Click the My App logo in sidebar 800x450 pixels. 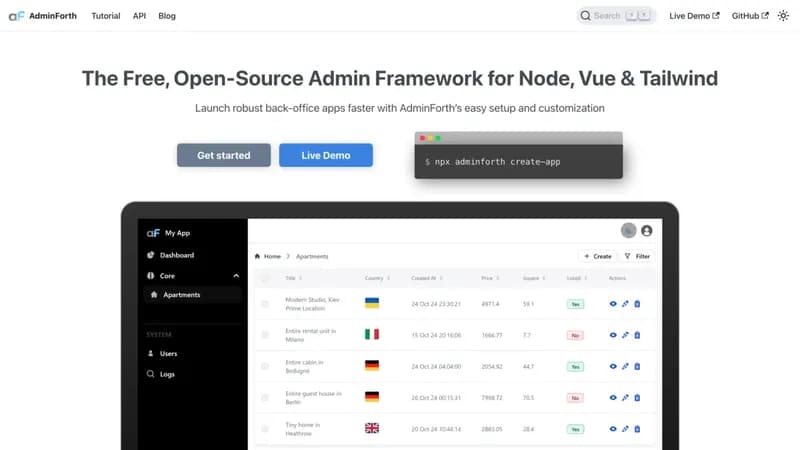(153, 233)
